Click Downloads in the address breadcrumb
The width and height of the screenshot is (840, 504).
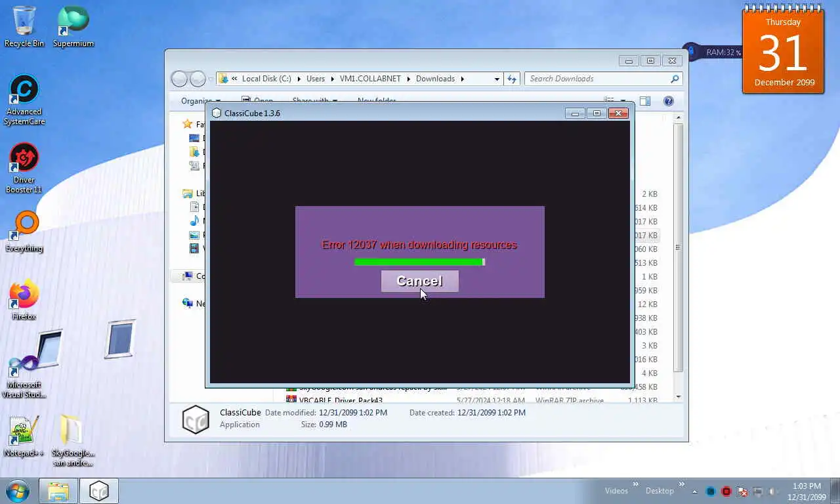[x=435, y=79]
